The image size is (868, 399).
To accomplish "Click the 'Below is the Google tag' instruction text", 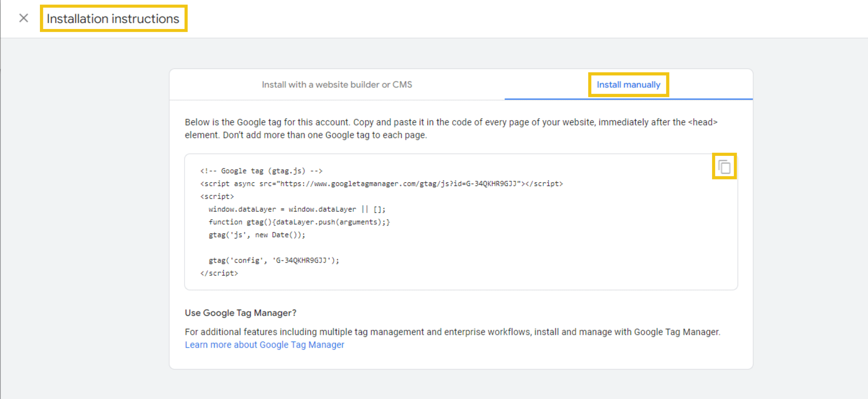I will click(x=451, y=129).
